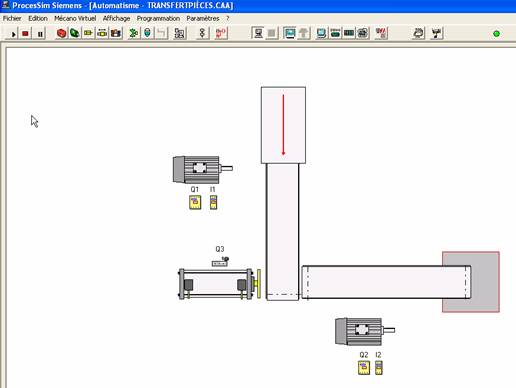This screenshot has height=388, width=516.
Task: Click the gray destination zone with red border
Action: point(471,282)
